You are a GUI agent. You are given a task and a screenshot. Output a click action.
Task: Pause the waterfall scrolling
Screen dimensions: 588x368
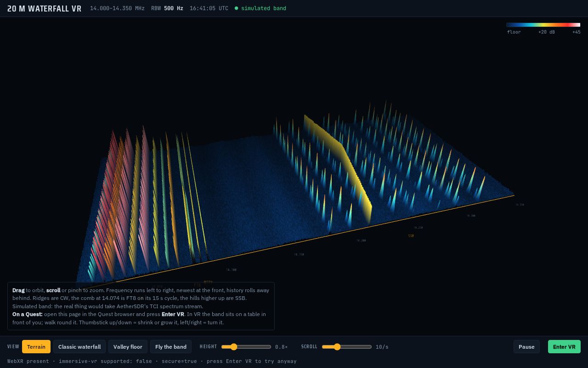click(x=526, y=346)
